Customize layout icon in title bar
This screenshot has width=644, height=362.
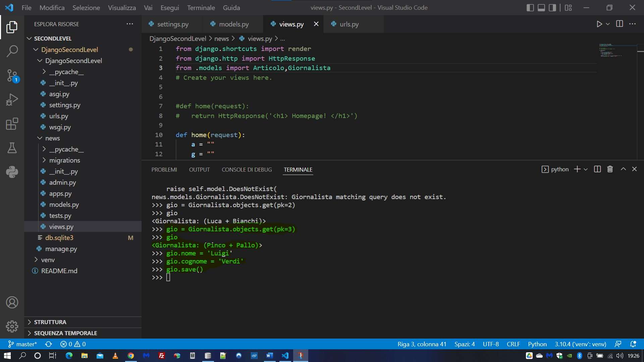click(x=568, y=8)
